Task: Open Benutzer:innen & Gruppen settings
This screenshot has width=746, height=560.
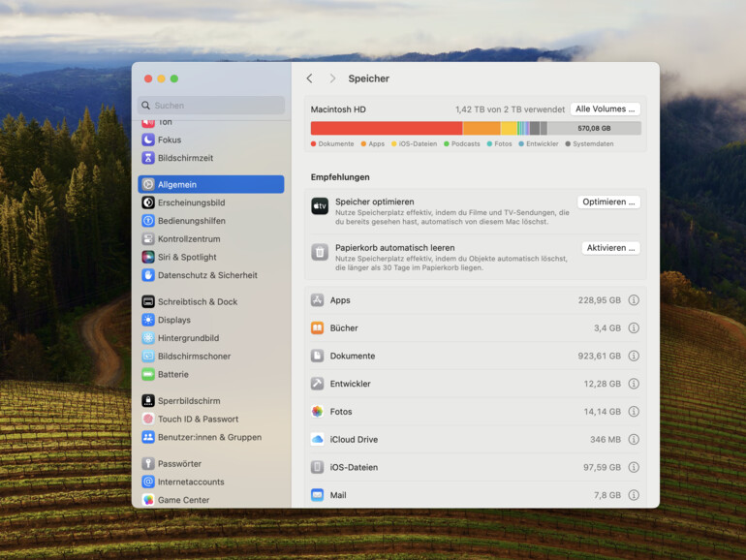Action: pyautogui.click(x=211, y=437)
